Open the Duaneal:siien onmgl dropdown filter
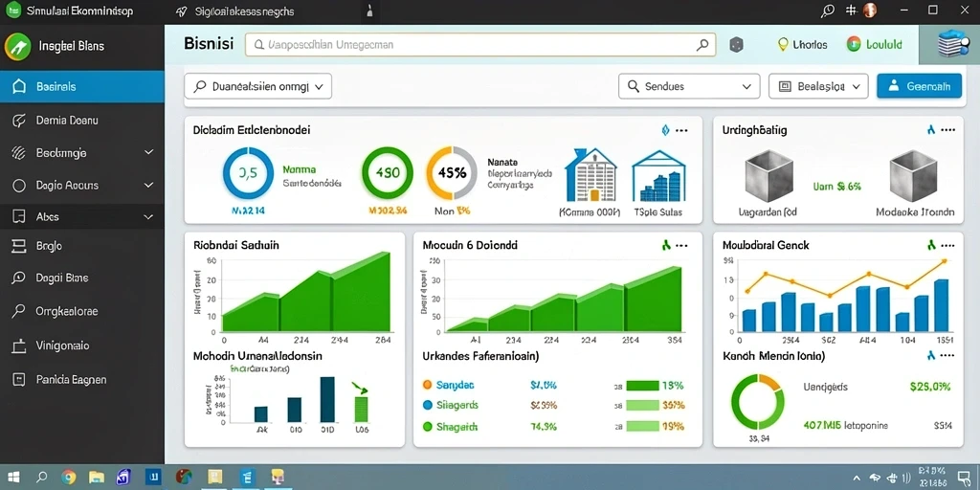Screen dimensions: 980x490 [x=258, y=86]
